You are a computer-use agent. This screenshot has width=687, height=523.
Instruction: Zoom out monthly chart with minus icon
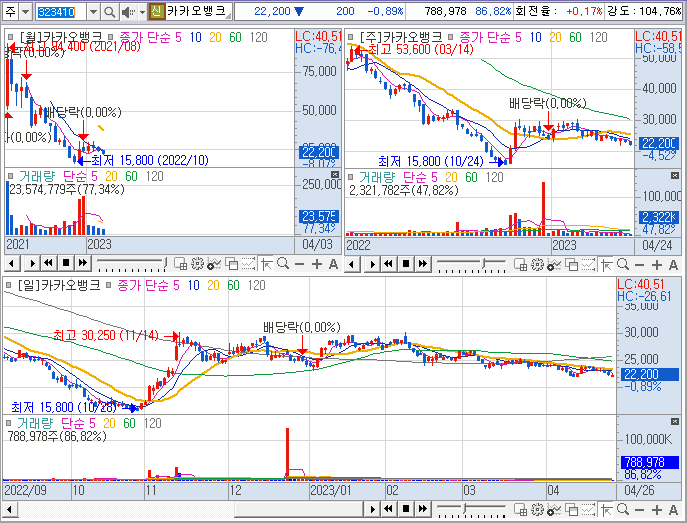point(300,264)
